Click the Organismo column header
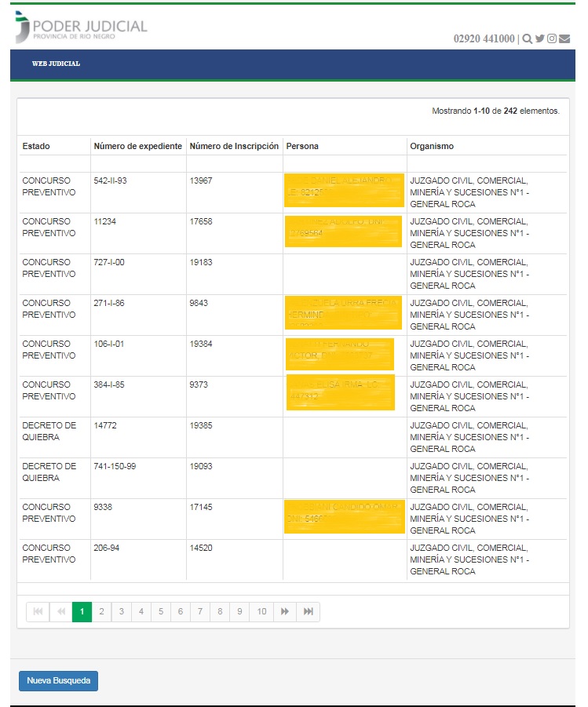 coord(432,146)
